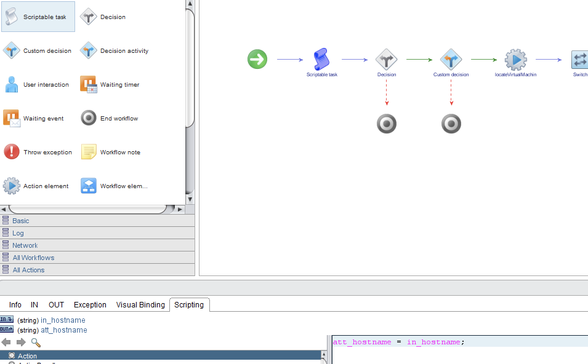Click the green workflow start node
This screenshot has width=588, height=364.
click(x=257, y=59)
